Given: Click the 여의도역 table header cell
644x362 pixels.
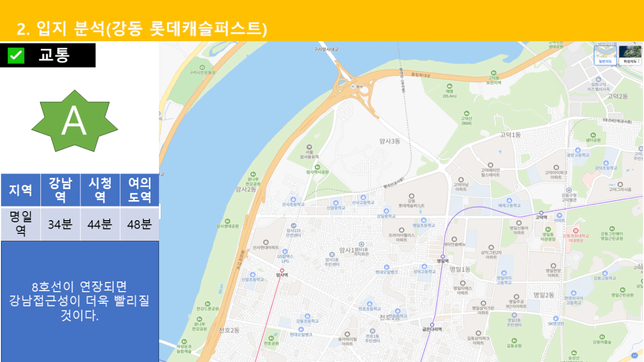Looking at the screenshot, I should click(140, 190).
